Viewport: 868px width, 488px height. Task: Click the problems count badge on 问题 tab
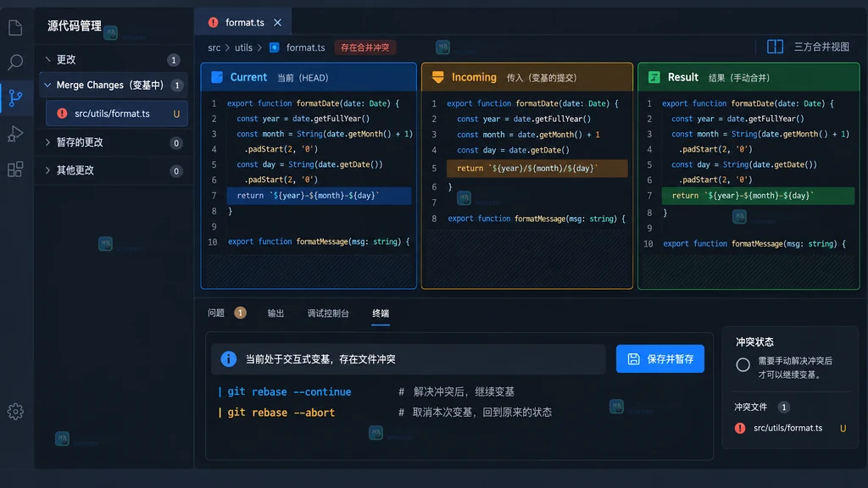click(x=240, y=313)
